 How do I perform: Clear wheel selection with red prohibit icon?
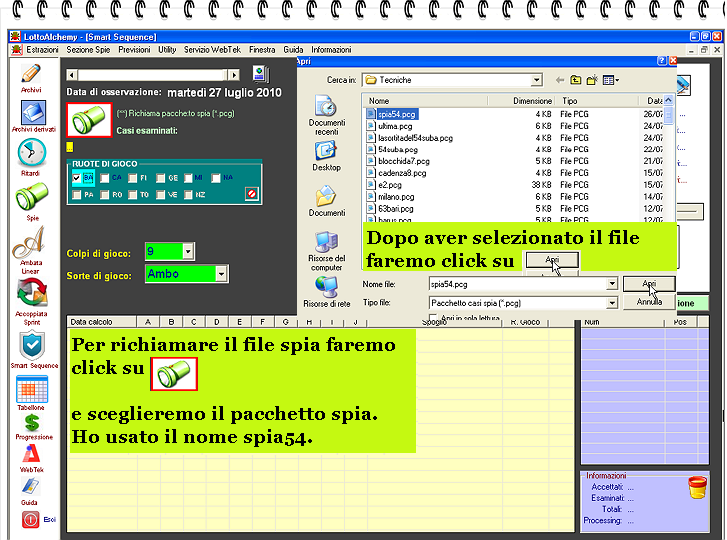pyautogui.click(x=252, y=193)
